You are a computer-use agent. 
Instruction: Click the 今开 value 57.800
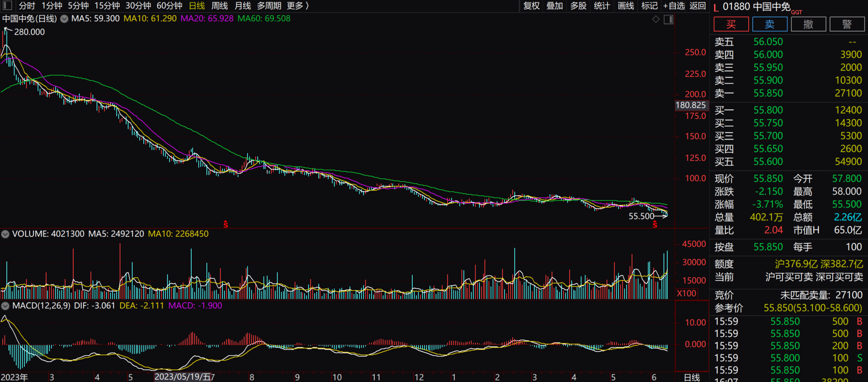[x=847, y=179]
